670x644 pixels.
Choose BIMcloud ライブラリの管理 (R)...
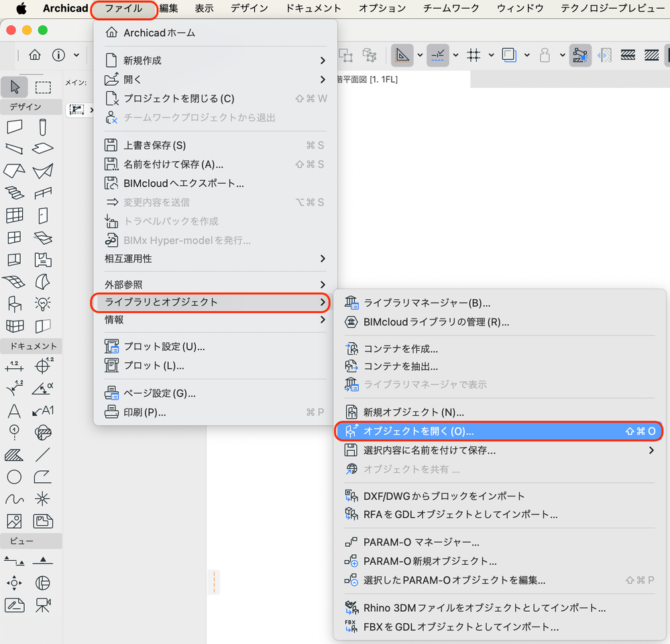click(x=500, y=322)
